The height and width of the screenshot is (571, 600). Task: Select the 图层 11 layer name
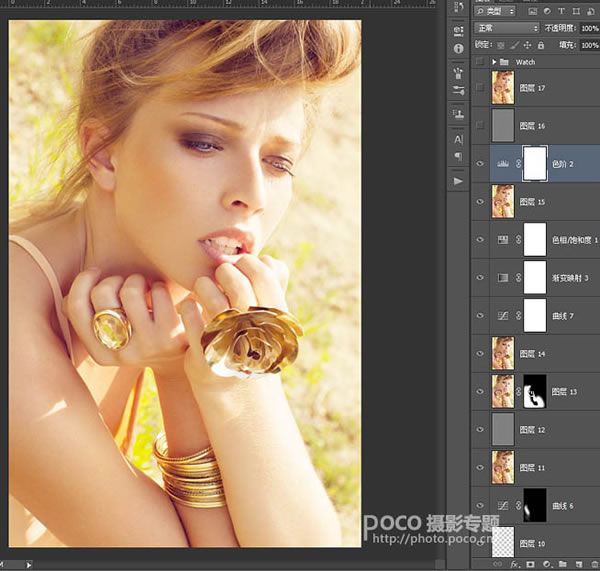click(532, 468)
